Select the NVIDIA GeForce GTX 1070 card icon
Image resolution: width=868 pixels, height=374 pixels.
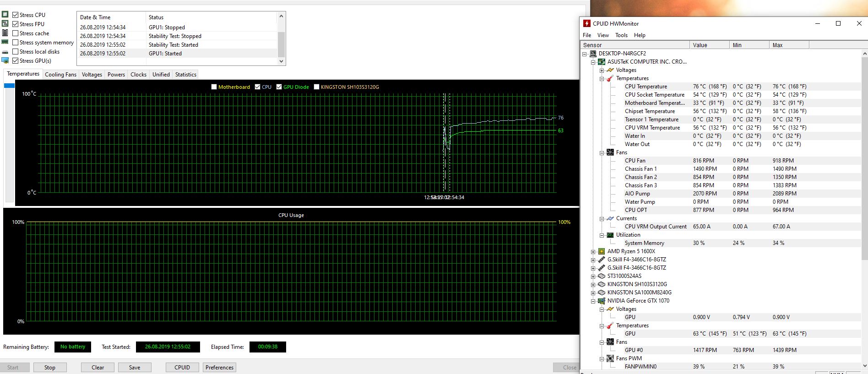(x=602, y=301)
